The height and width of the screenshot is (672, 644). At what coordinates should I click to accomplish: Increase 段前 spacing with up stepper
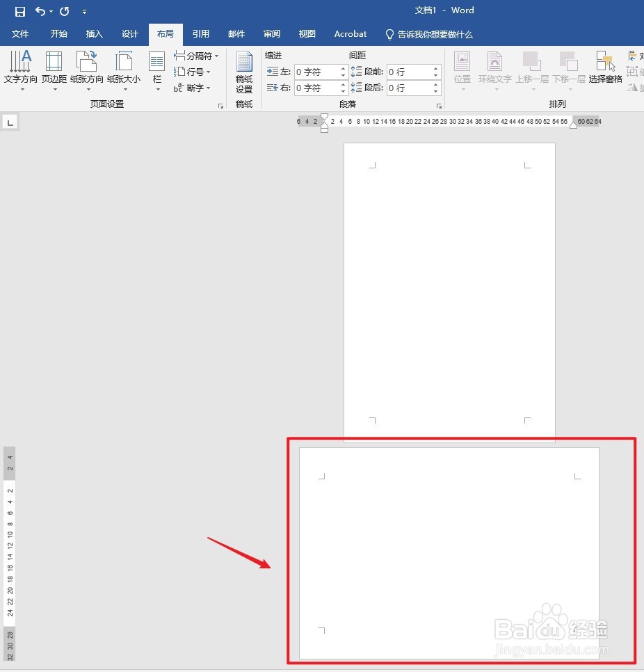[436, 69]
